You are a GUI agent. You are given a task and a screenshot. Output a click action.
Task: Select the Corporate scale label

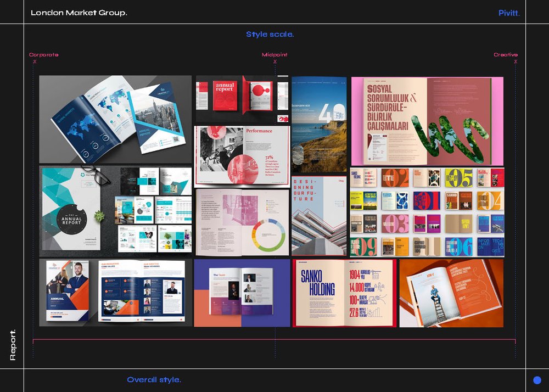tap(44, 54)
